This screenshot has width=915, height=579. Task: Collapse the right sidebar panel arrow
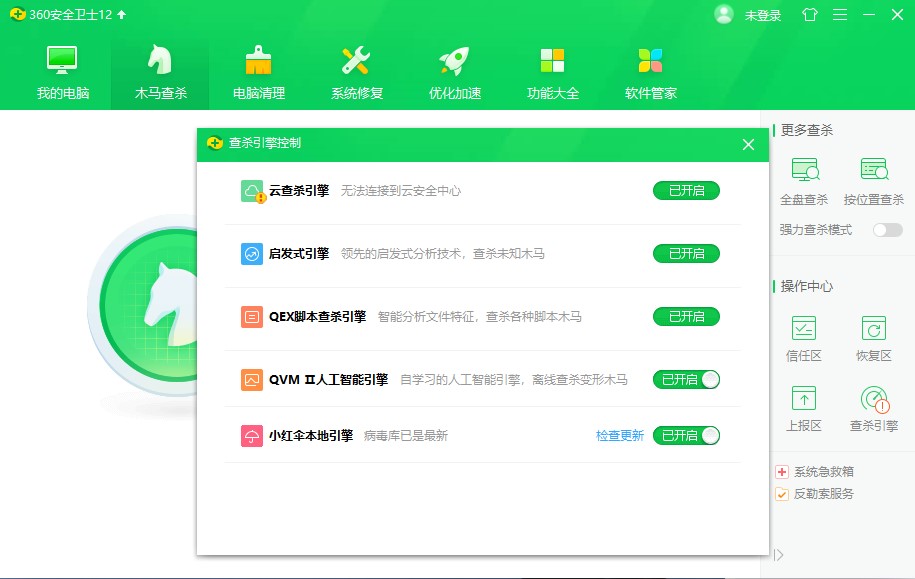pos(779,555)
